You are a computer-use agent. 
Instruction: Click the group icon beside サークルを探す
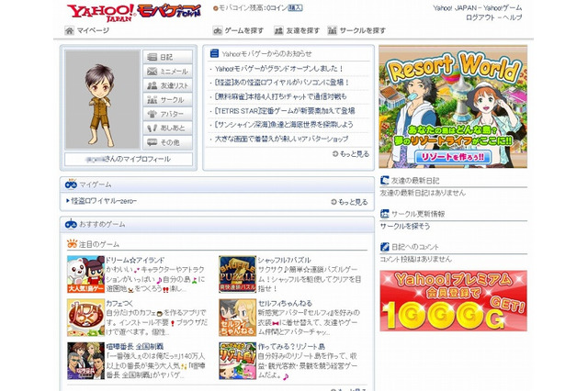pyautogui.click(x=332, y=30)
